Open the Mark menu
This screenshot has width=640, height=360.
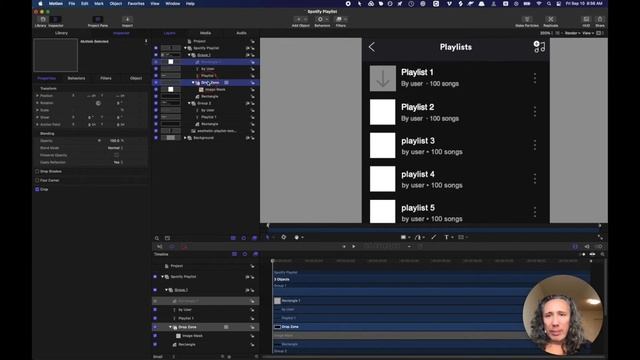[x=99, y=4]
